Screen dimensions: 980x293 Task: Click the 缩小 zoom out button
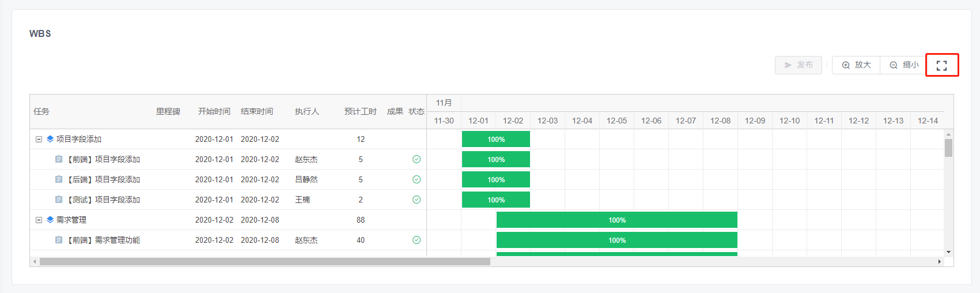pyautogui.click(x=903, y=65)
